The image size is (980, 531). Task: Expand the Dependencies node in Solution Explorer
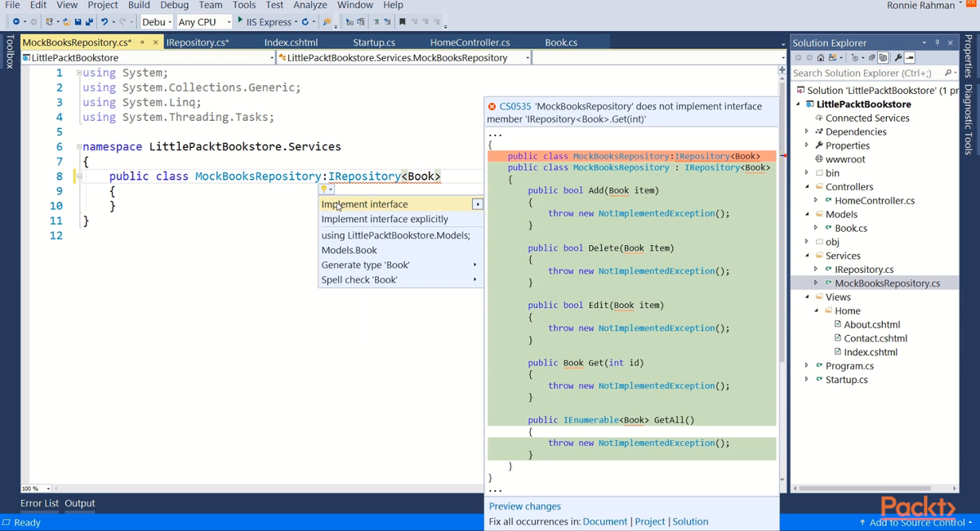click(807, 132)
